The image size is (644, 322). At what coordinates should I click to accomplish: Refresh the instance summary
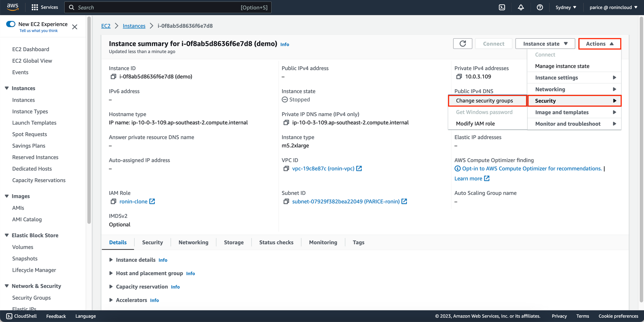[463, 44]
